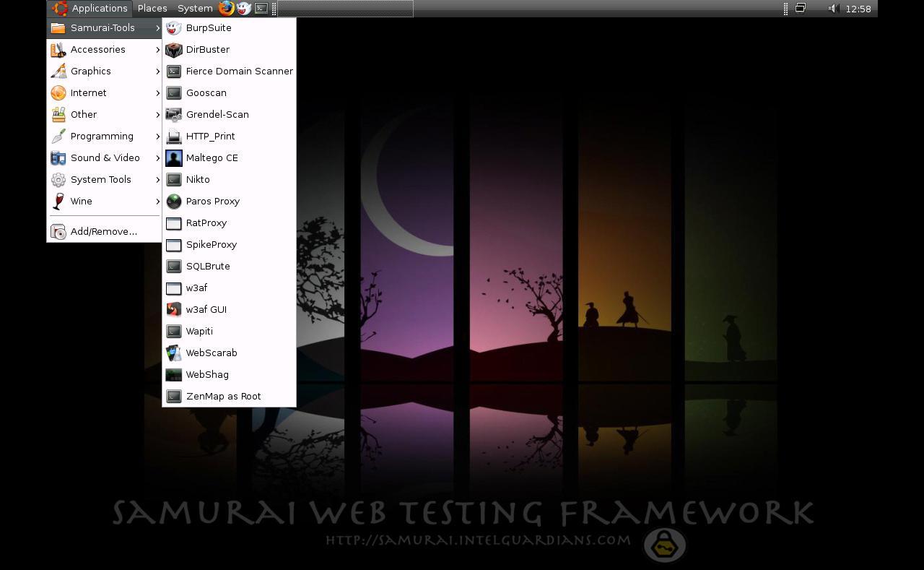Viewport: 924px width, 570px height.
Task: Select SQLBrute from the tools list
Action: (x=208, y=266)
